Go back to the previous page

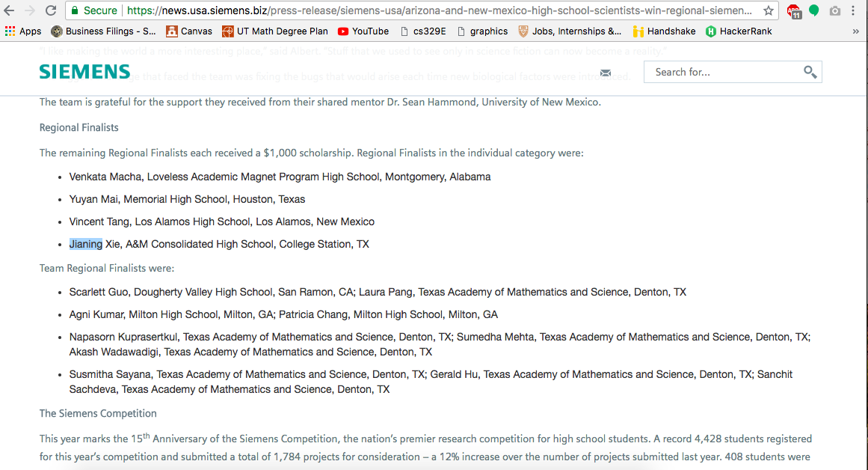[x=10, y=10]
